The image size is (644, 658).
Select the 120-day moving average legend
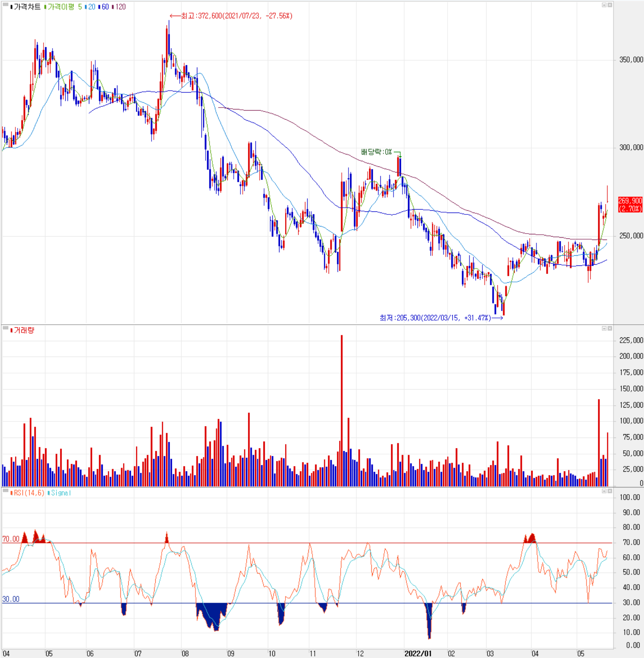119,7
